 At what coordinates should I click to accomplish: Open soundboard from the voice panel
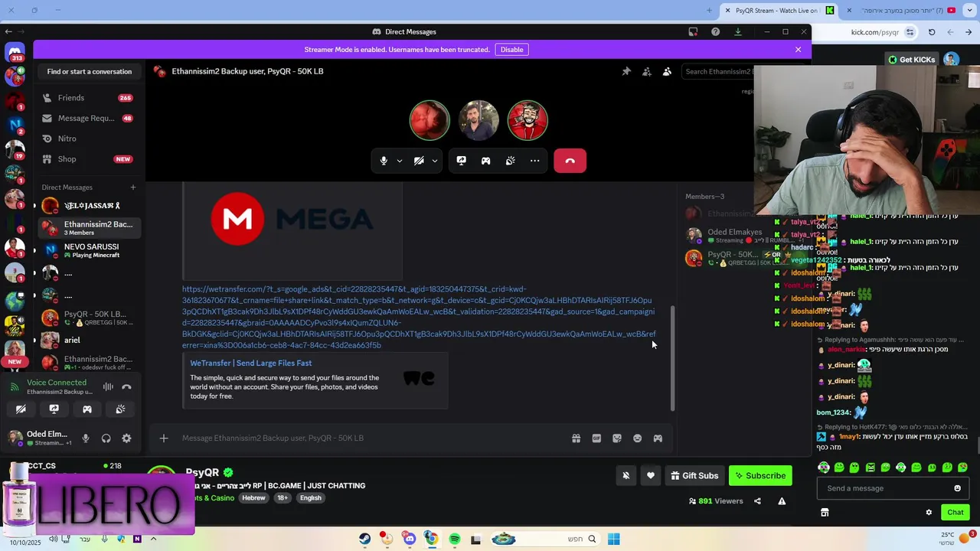coord(120,409)
